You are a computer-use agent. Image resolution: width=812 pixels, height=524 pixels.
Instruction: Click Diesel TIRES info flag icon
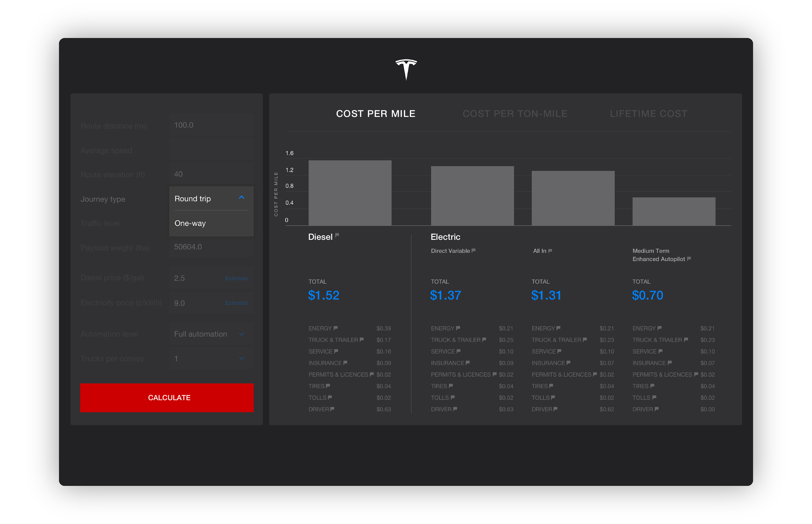point(328,386)
